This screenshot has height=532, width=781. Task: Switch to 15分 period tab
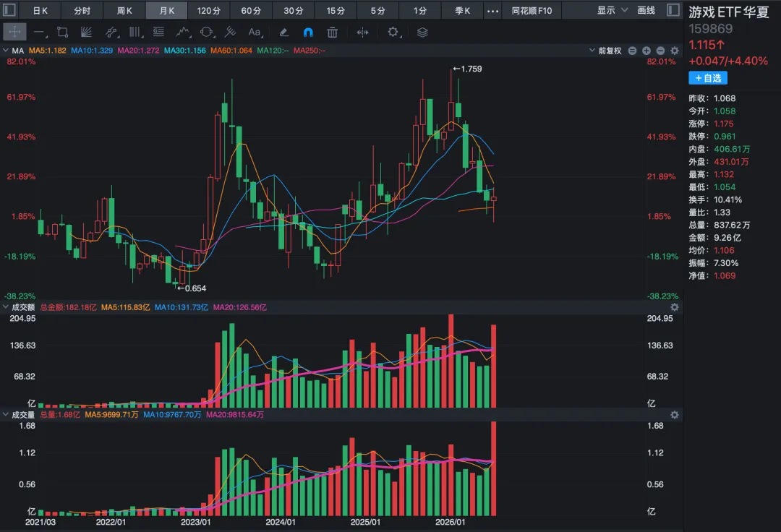[336, 10]
